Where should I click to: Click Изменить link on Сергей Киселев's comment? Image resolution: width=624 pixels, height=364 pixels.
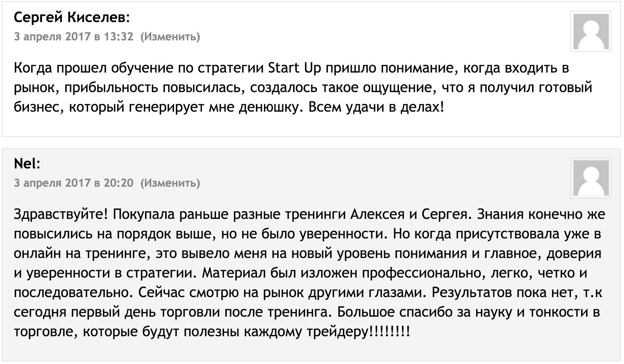point(170,37)
